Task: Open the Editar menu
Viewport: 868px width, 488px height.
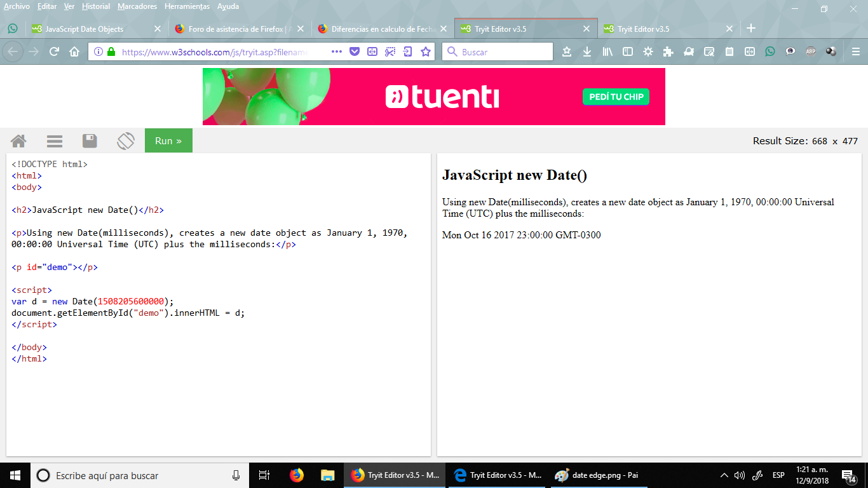Action: tap(47, 6)
